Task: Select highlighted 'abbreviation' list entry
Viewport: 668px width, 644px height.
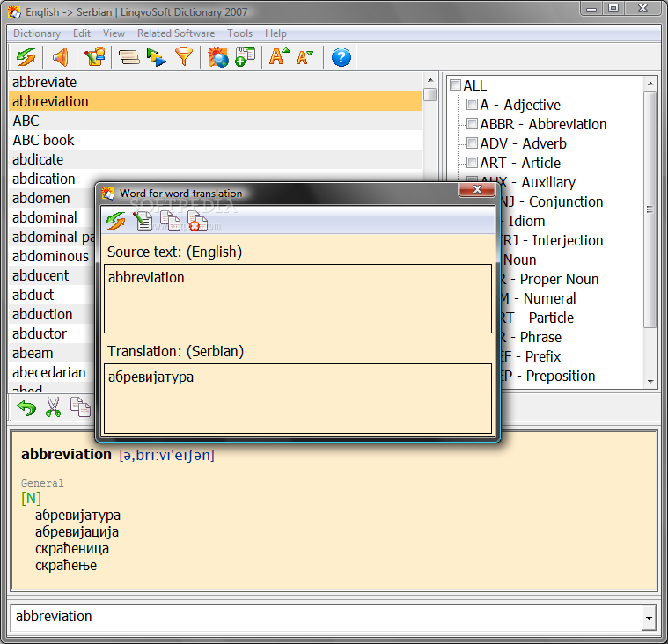Action: pos(215,101)
